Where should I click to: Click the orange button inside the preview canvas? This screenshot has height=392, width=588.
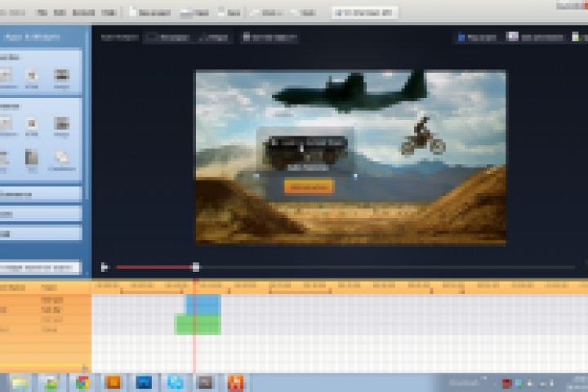tap(309, 187)
